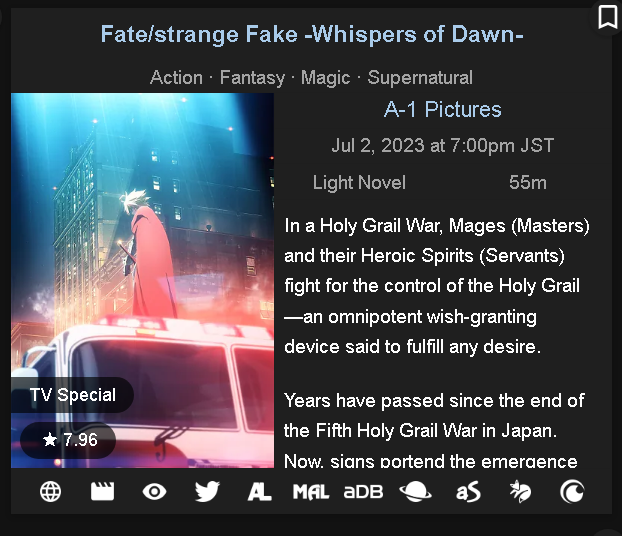This screenshot has width=622, height=536.
Task: Open the official website globe icon
Action: coord(50,492)
